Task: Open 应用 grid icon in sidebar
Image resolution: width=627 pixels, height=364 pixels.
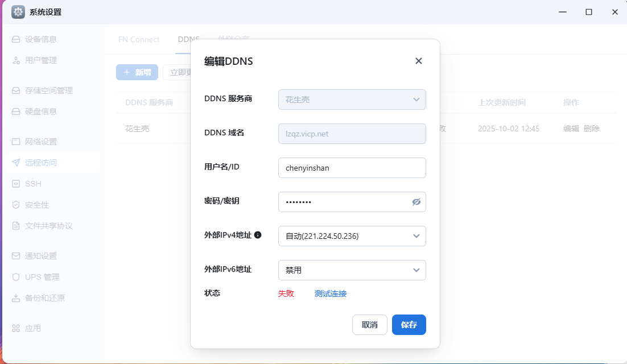Action: [16, 328]
